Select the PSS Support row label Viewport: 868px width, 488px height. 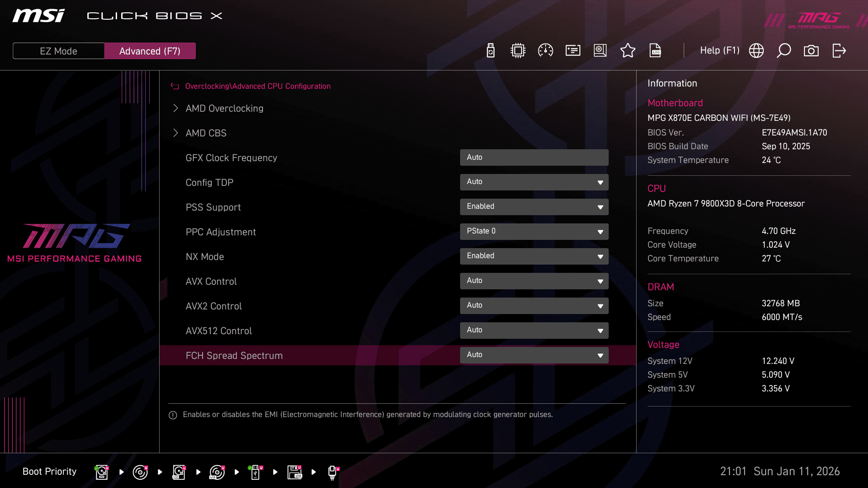(x=213, y=207)
